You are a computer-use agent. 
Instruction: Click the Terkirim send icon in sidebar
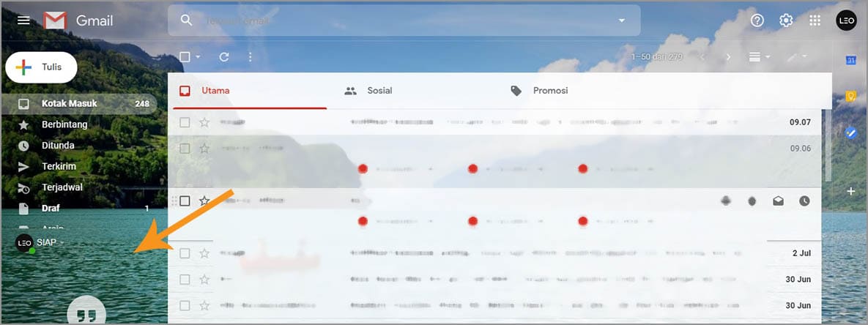pos(23,167)
